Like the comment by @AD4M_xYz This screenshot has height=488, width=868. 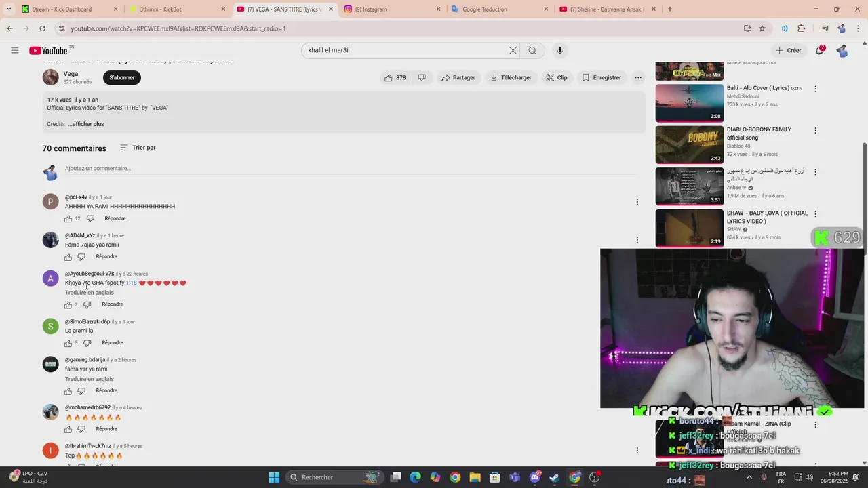(x=68, y=258)
